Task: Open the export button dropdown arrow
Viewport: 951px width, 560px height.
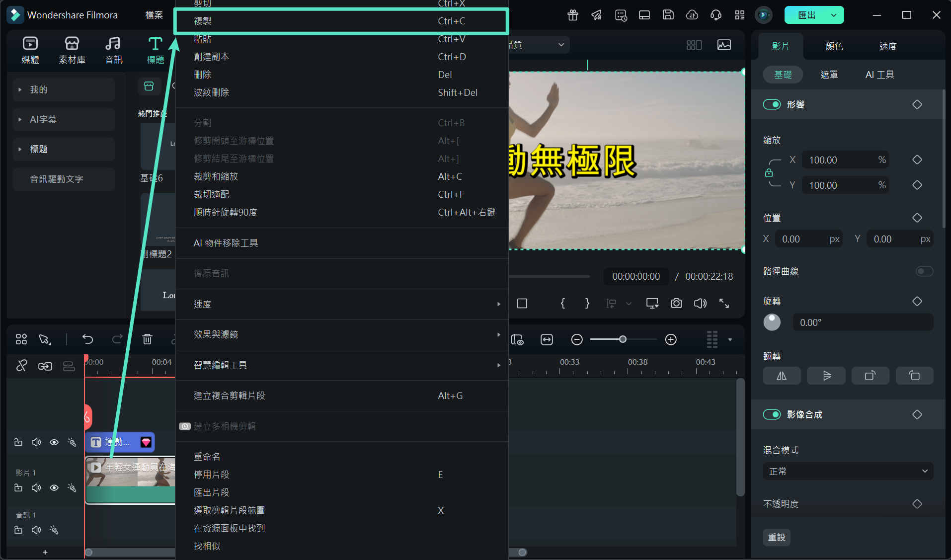Action: [x=834, y=15]
